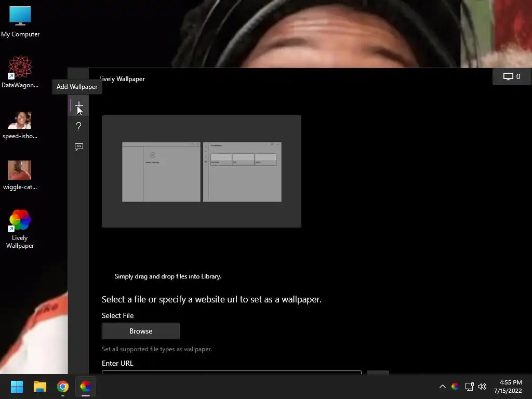532x399 pixels.
Task: Click the Lively Wallpaper window title
Action: (122, 79)
